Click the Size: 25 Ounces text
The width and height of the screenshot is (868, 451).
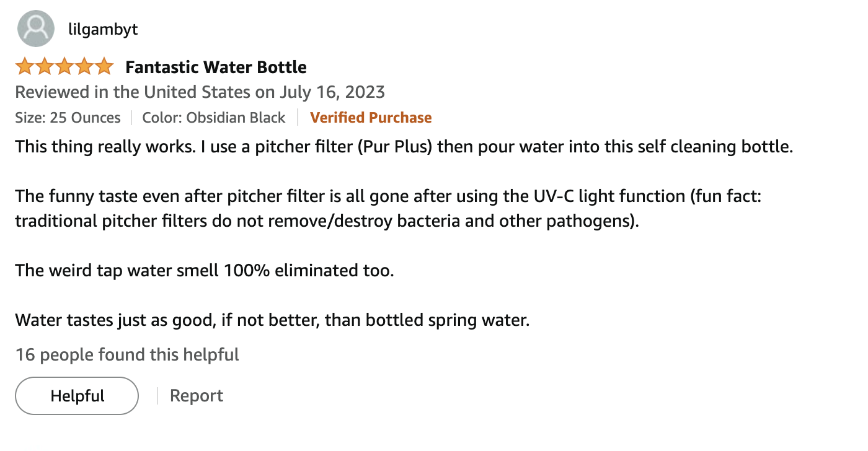(x=68, y=118)
